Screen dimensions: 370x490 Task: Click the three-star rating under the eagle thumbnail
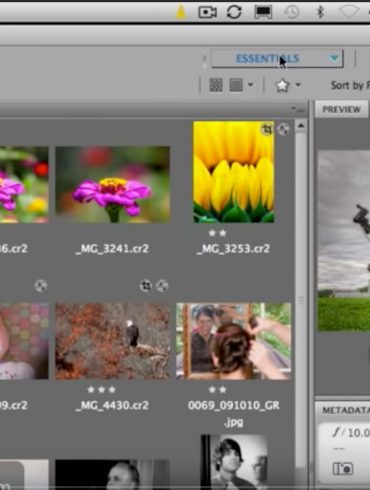(x=101, y=389)
